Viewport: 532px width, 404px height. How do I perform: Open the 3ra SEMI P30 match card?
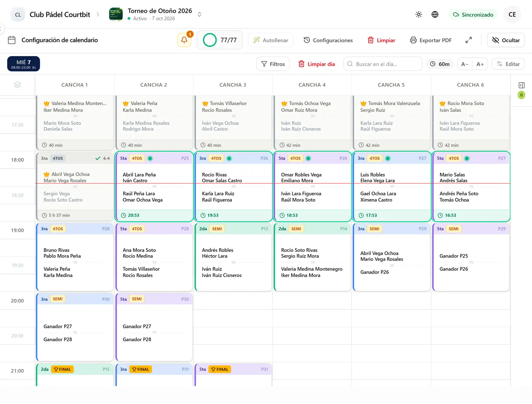click(75, 327)
